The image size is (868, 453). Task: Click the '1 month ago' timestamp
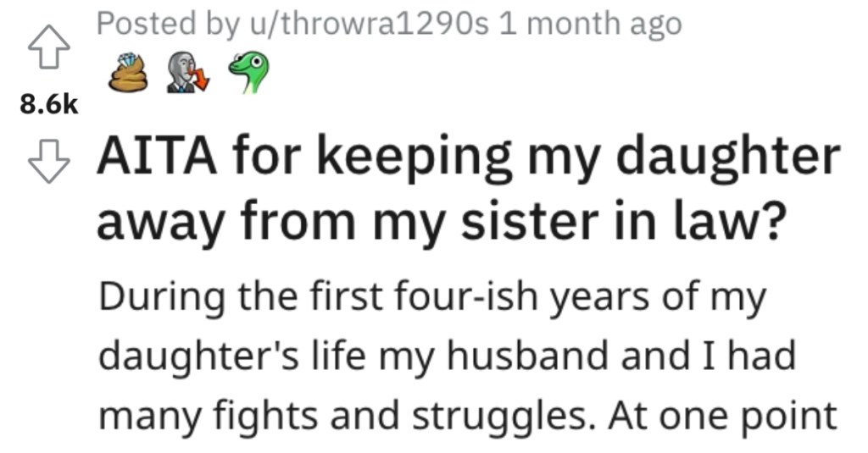click(x=590, y=24)
